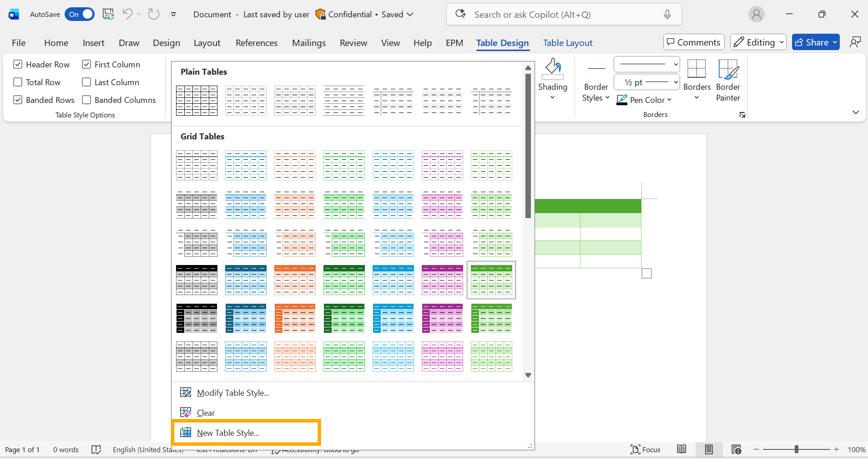
Task: Open the spelling proofing status icon
Action: [x=96, y=449]
